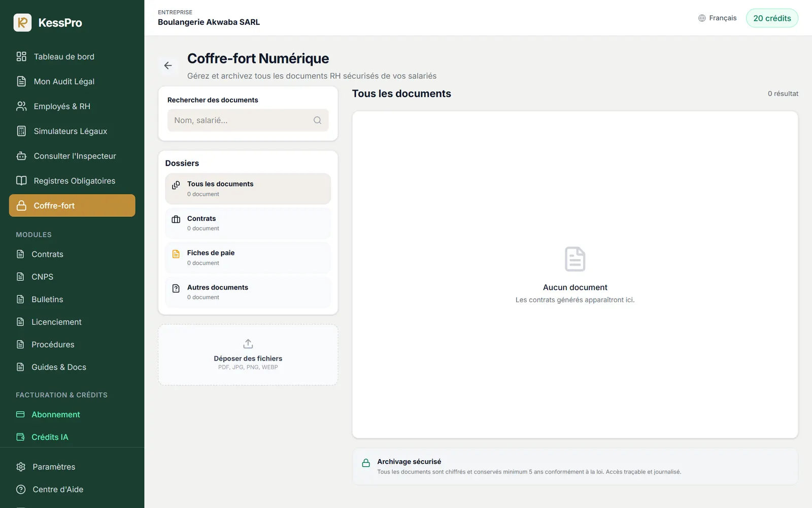Click the Registres Obligatoires book icon
The height and width of the screenshot is (508, 812).
click(x=21, y=181)
